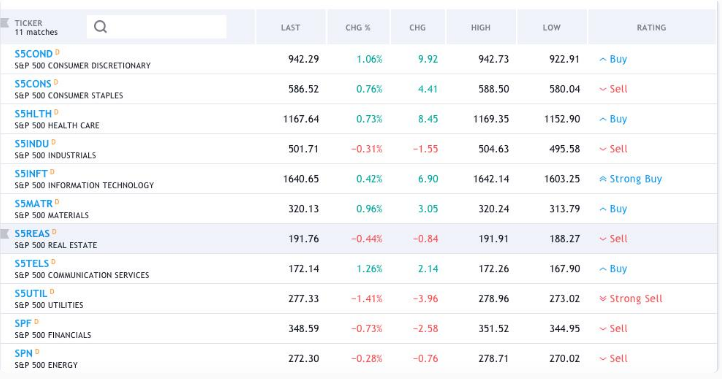
Task: Click the D badge next to S5COND
Action: (58, 52)
